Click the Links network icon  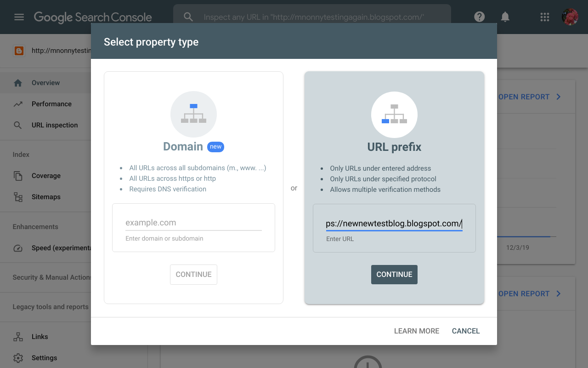coord(18,337)
